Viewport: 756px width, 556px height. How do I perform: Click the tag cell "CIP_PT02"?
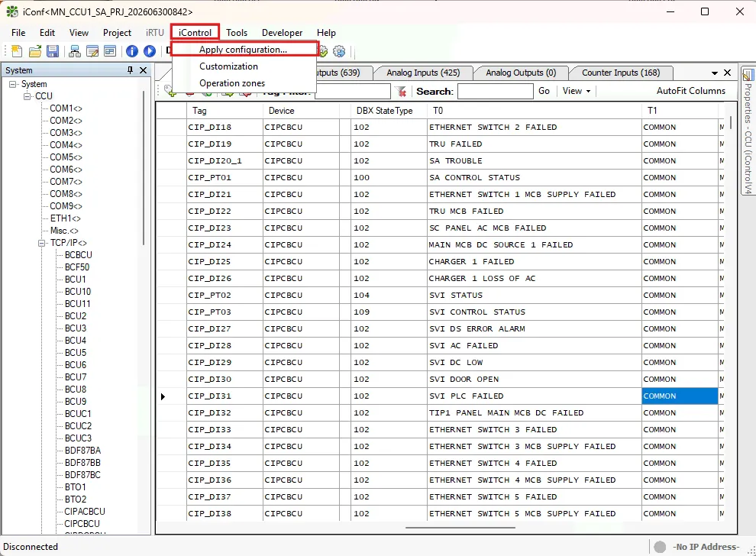click(225, 296)
